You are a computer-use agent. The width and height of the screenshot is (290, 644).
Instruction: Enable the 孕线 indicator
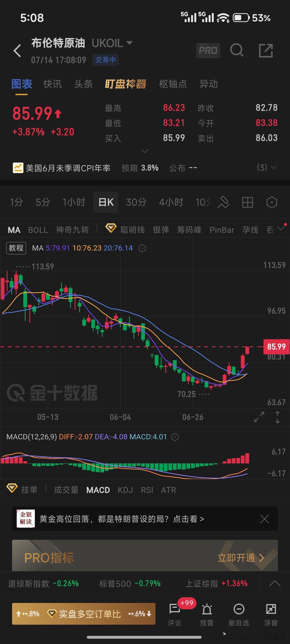pos(250,230)
